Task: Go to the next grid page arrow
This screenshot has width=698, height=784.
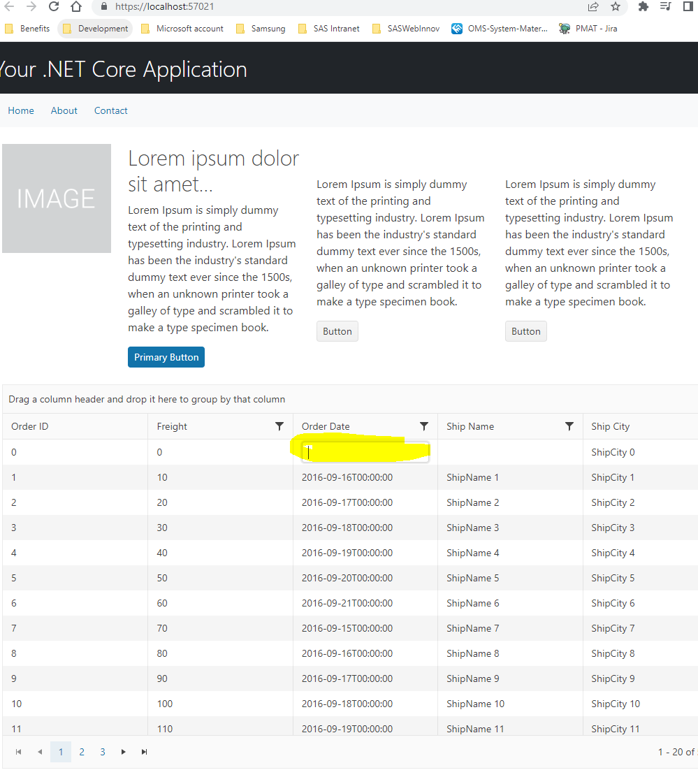Action: tap(124, 752)
